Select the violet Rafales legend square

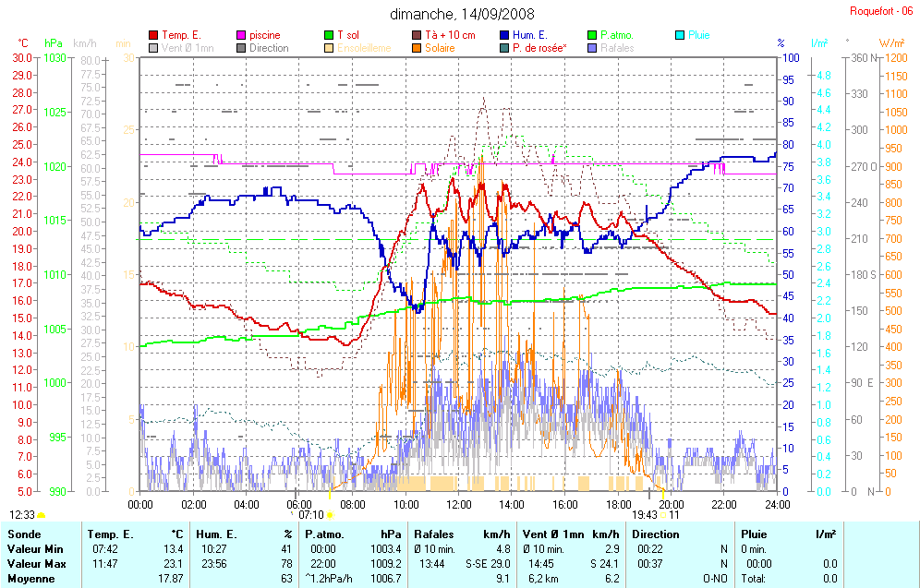[592, 48]
